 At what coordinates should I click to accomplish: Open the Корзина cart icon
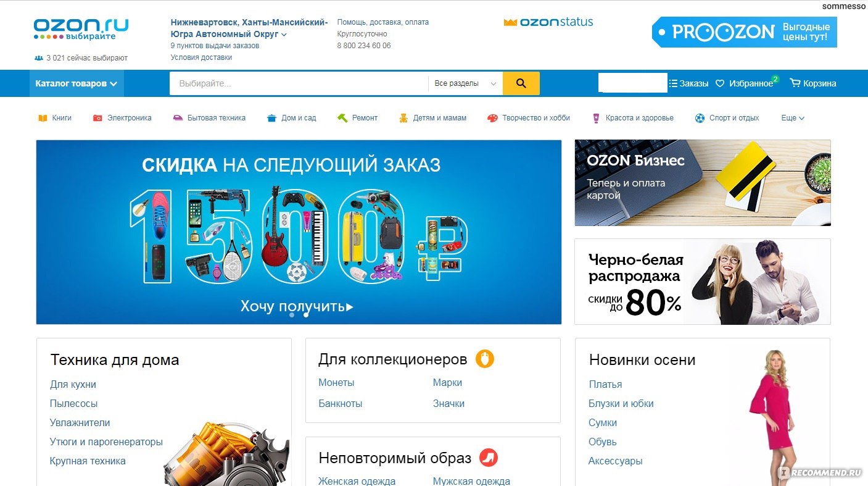pyautogui.click(x=795, y=83)
